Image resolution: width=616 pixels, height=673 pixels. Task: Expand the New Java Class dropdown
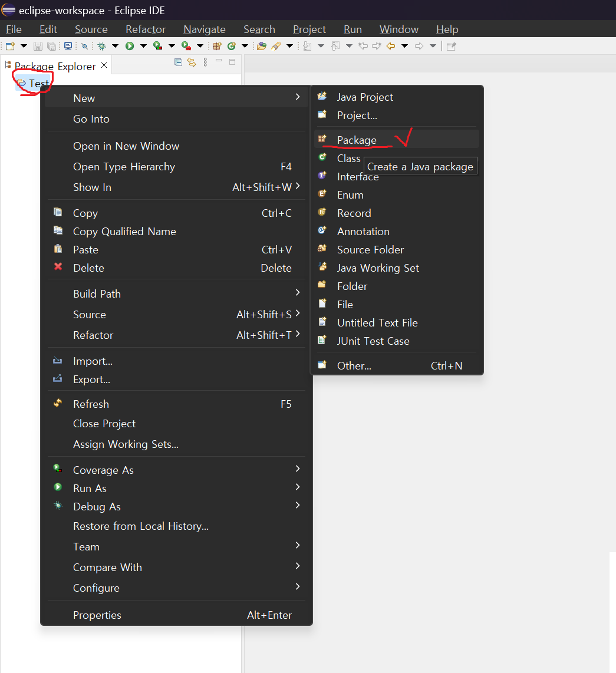245,46
